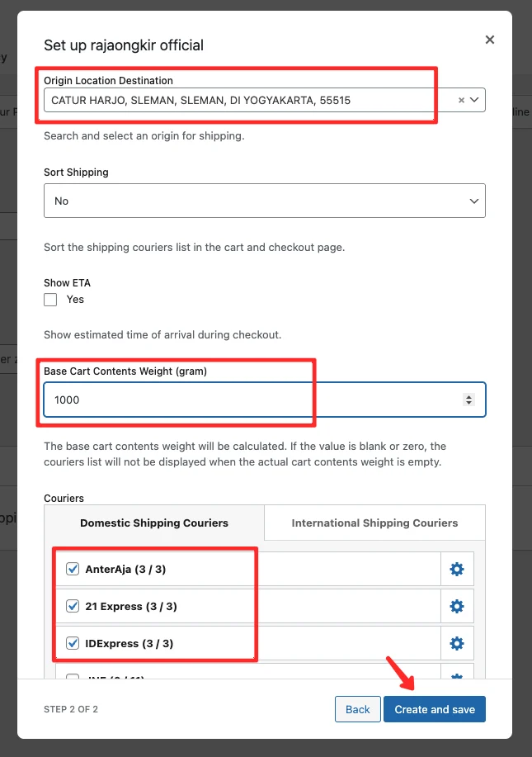
Task: Click the weight number spinner arrows
Action: (469, 400)
